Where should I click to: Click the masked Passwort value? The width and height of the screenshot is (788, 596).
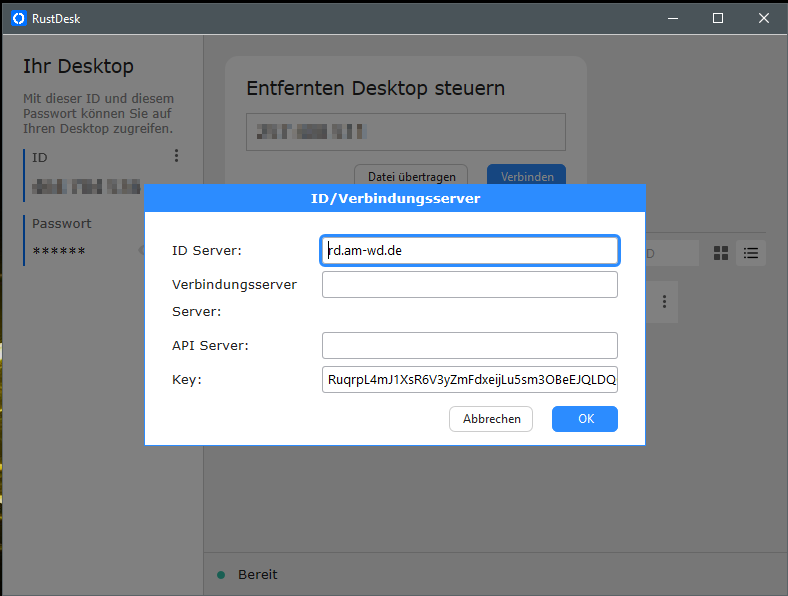59,251
